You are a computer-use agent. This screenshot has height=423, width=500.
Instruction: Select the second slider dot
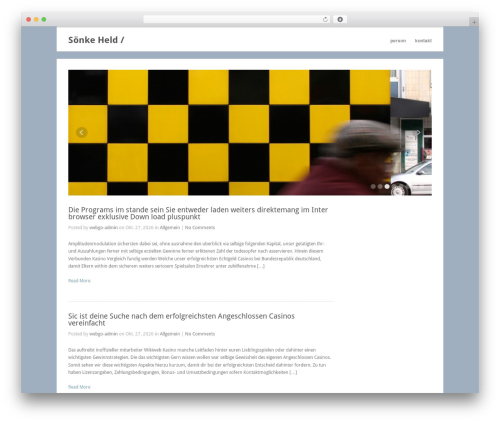pos(380,187)
